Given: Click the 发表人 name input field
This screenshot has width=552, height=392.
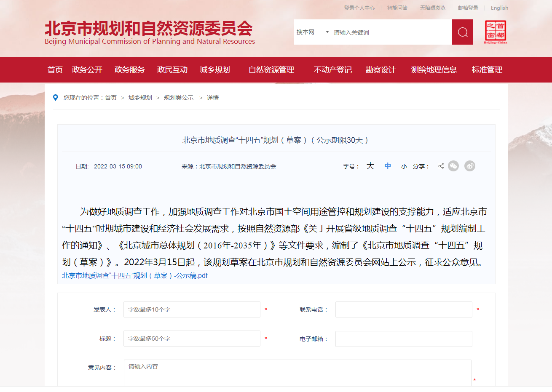Looking at the screenshot, I should tap(192, 309).
